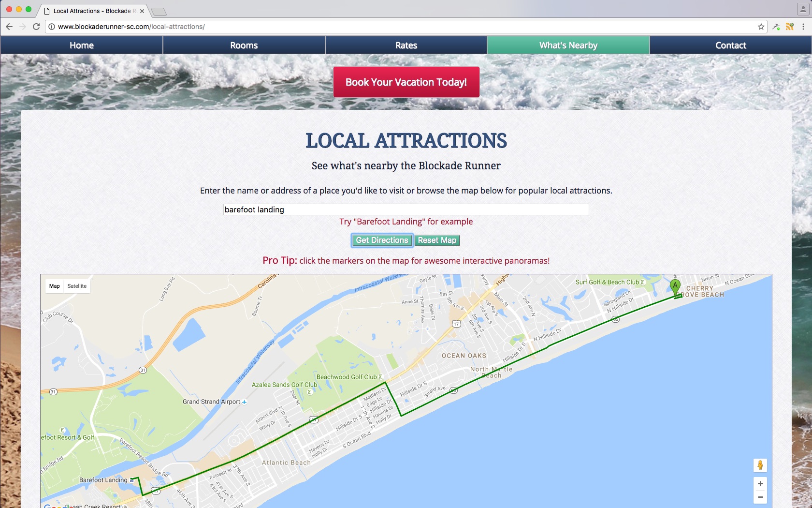Viewport: 812px width, 508px height.
Task: Open the Home navigation tab
Action: tap(82, 45)
